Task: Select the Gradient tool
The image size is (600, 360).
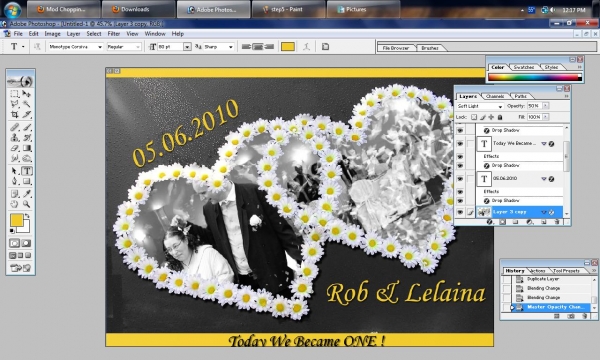Action: (26, 148)
